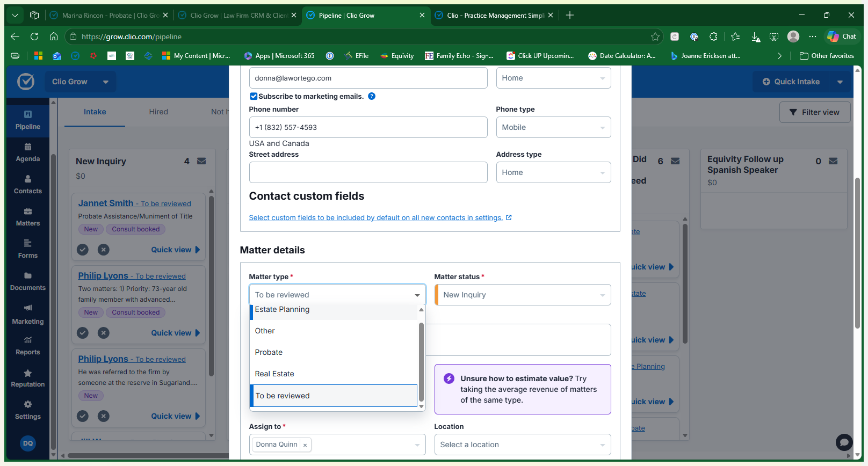The width and height of the screenshot is (868, 466).
Task: Switch to the Hired tab
Action: pyautogui.click(x=158, y=112)
